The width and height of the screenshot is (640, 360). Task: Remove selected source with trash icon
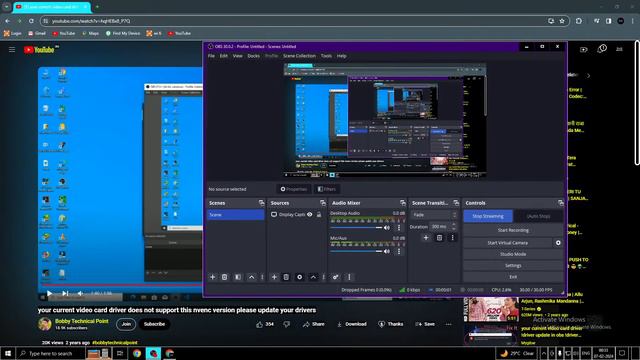pos(286,277)
